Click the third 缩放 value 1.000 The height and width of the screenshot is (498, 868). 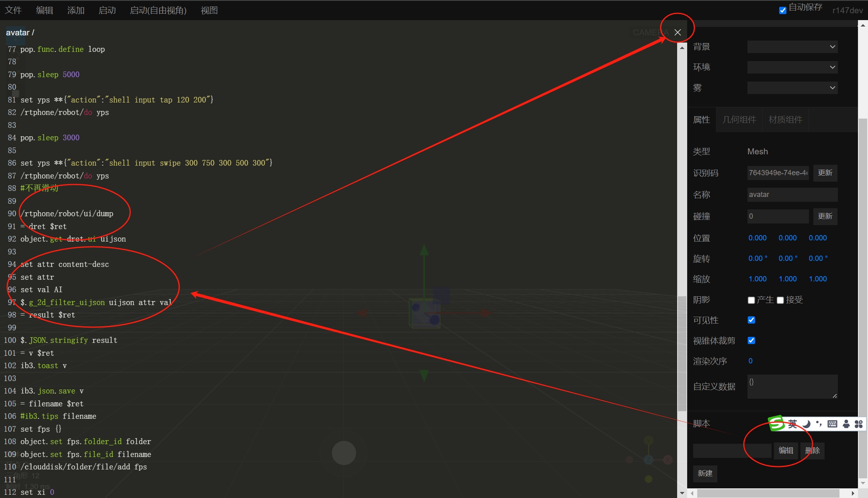tap(818, 279)
